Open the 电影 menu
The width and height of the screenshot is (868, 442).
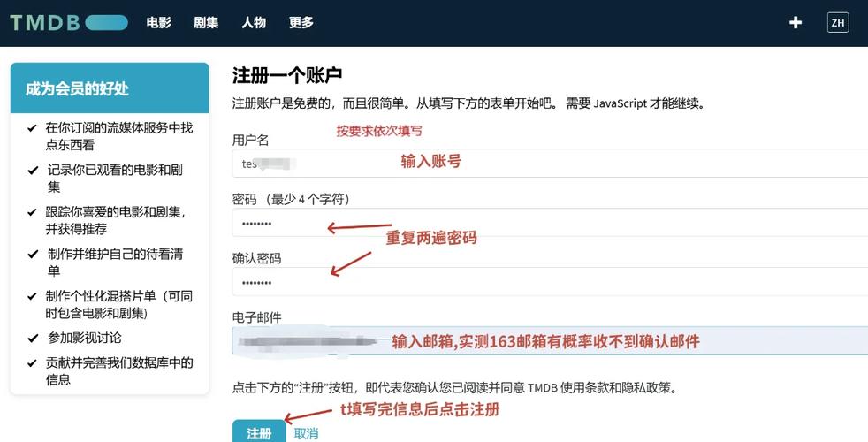click(159, 23)
